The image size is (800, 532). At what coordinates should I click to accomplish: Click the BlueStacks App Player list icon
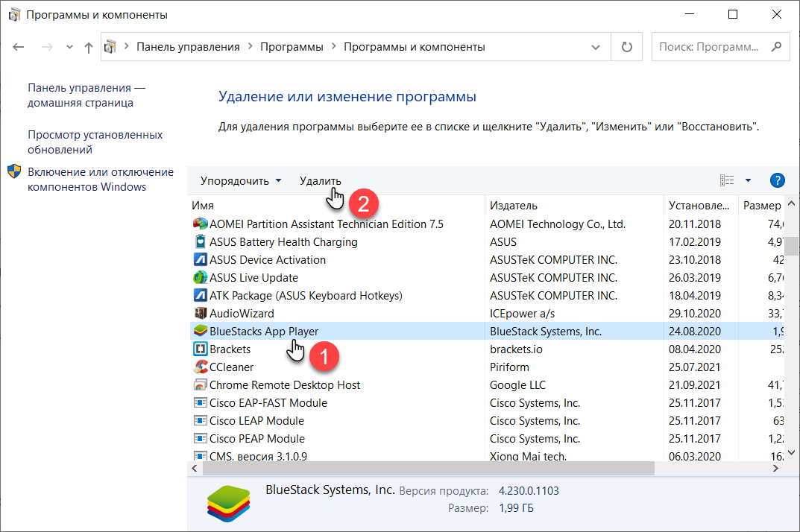(200, 331)
